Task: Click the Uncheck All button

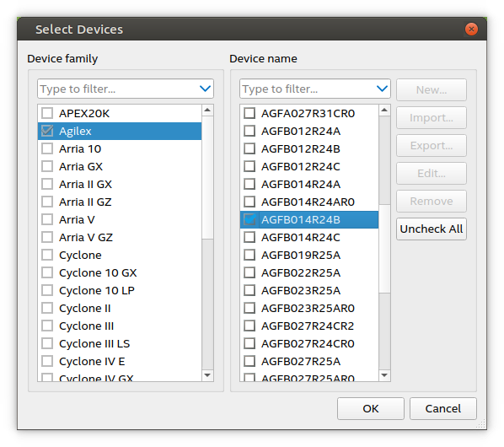Action: coord(431,229)
